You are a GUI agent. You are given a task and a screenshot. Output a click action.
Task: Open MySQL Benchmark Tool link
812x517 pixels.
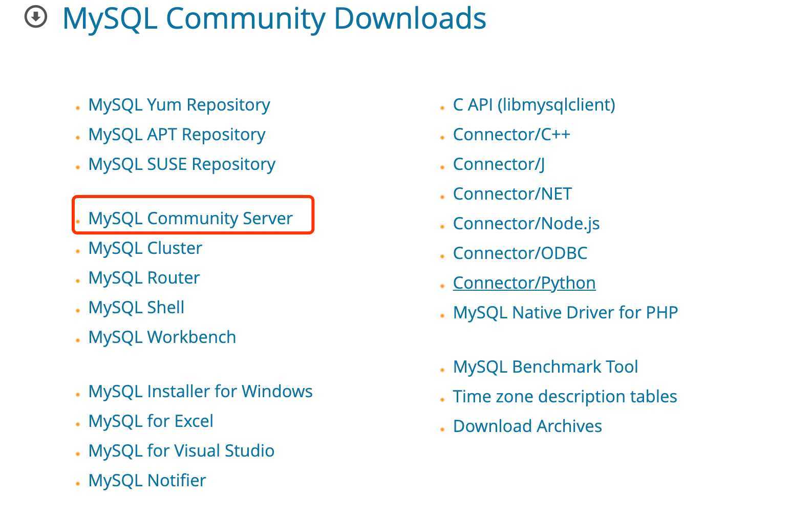point(545,367)
